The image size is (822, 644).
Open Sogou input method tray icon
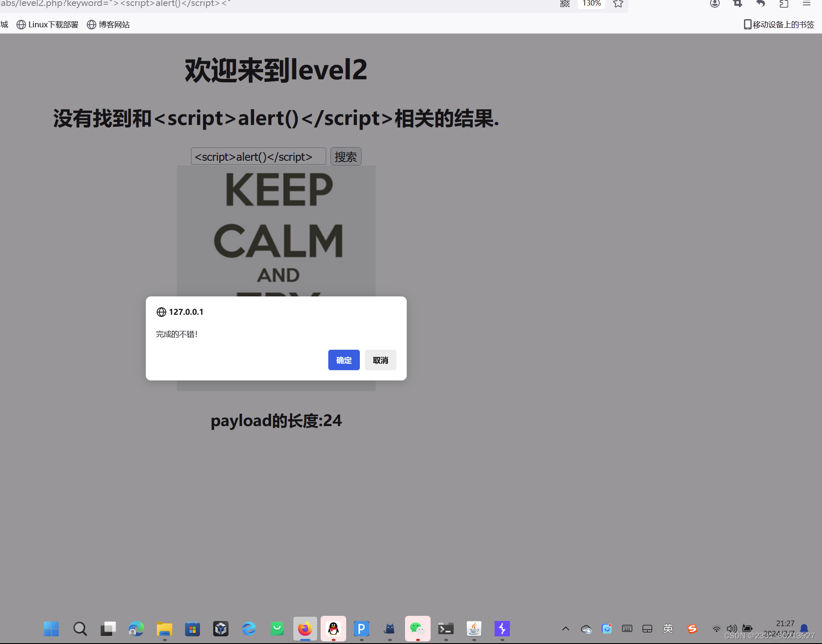point(692,628)
